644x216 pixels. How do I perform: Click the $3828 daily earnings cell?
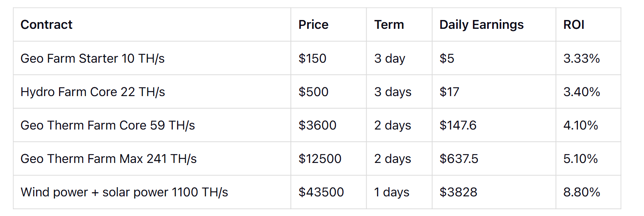coord(458,192)
